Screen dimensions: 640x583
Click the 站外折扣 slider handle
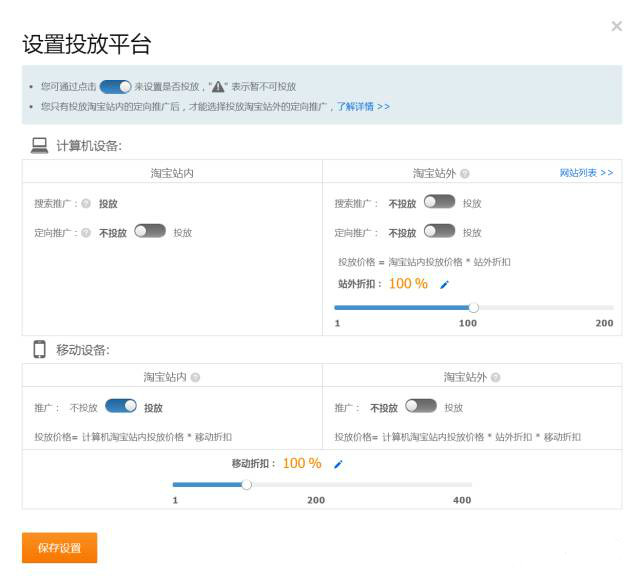[473, 308]
